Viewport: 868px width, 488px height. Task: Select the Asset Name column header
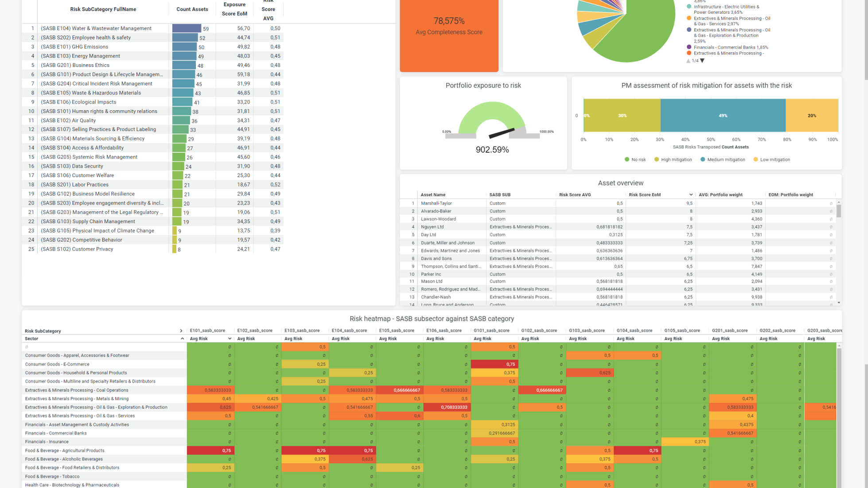[x=433, y=195]
